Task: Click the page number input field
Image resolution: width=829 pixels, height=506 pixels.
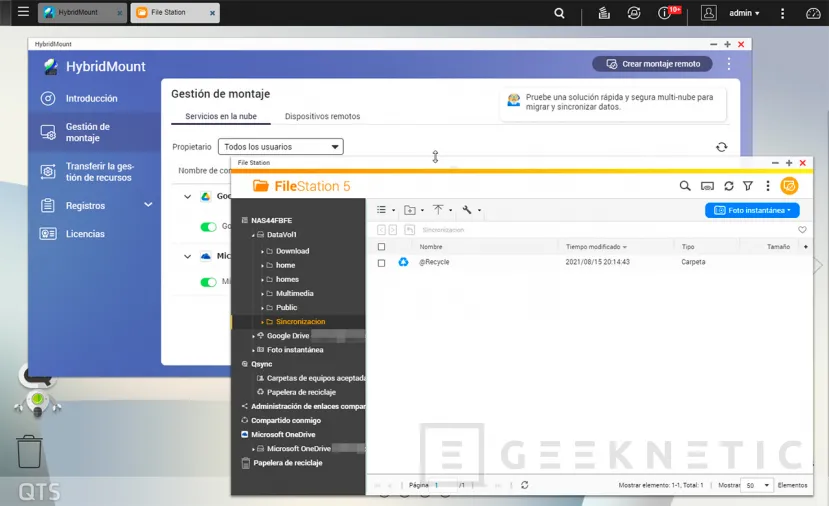Action: tap(444, 485)
